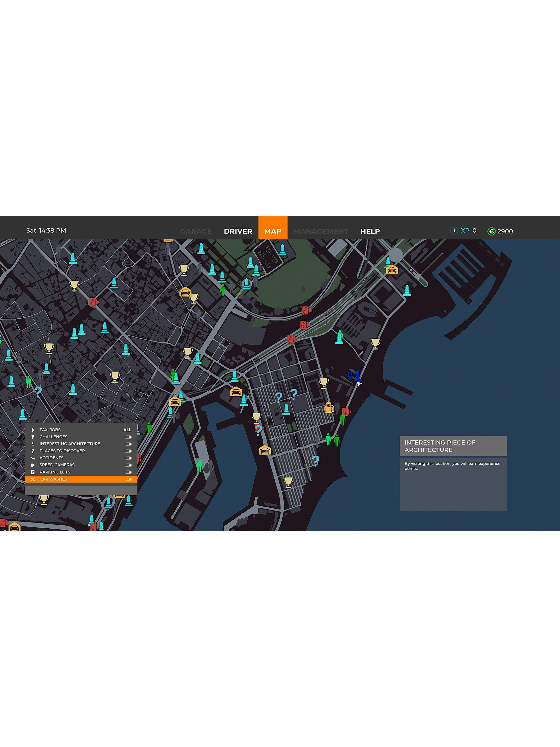Open the Help tab
560x747 pixels.
(x=370, y=231)
